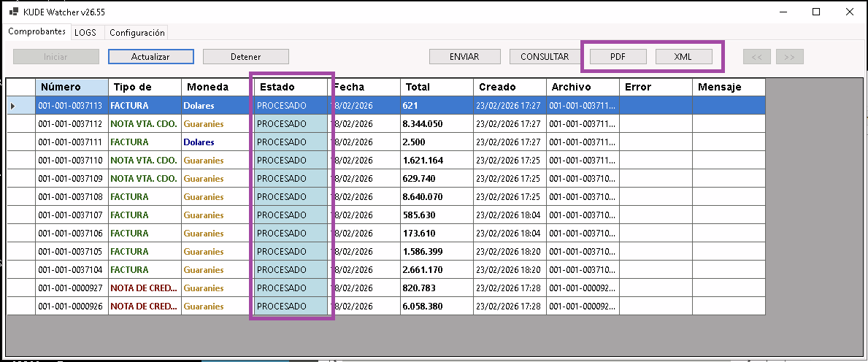868x362 pixels.
Task: Sort by the Total column header
Action: pos(437,87)
